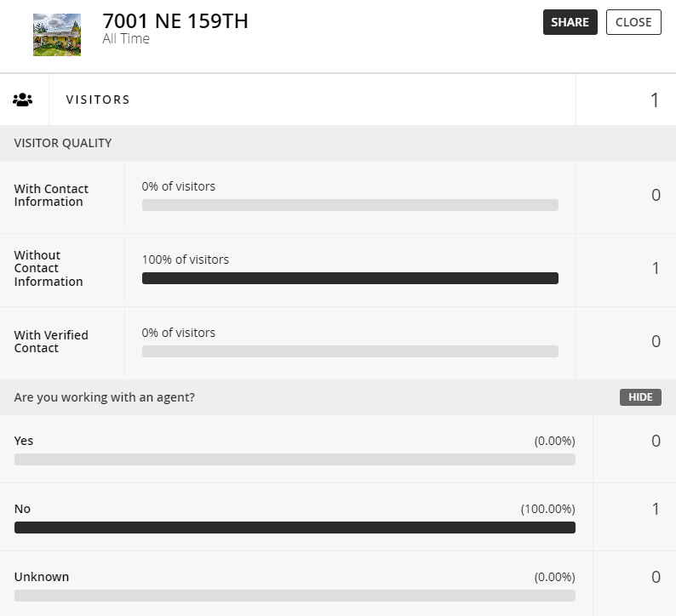Click the VISITOR QUALITY section header
This screenshot has width=676, height=616.
coord(63,143)
